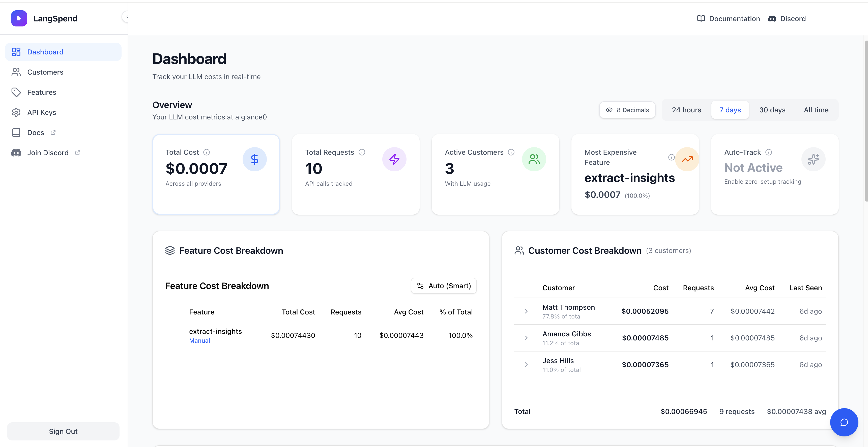Toggle the 8 Decimals display option
The image size is (868, 447).
click(x=627, y=110)
